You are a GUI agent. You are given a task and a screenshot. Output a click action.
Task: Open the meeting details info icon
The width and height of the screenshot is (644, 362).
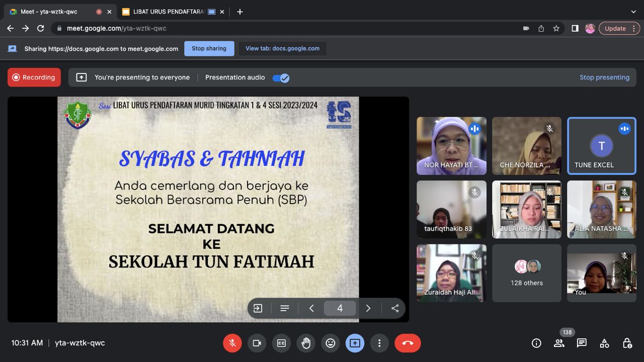point(536,343)
